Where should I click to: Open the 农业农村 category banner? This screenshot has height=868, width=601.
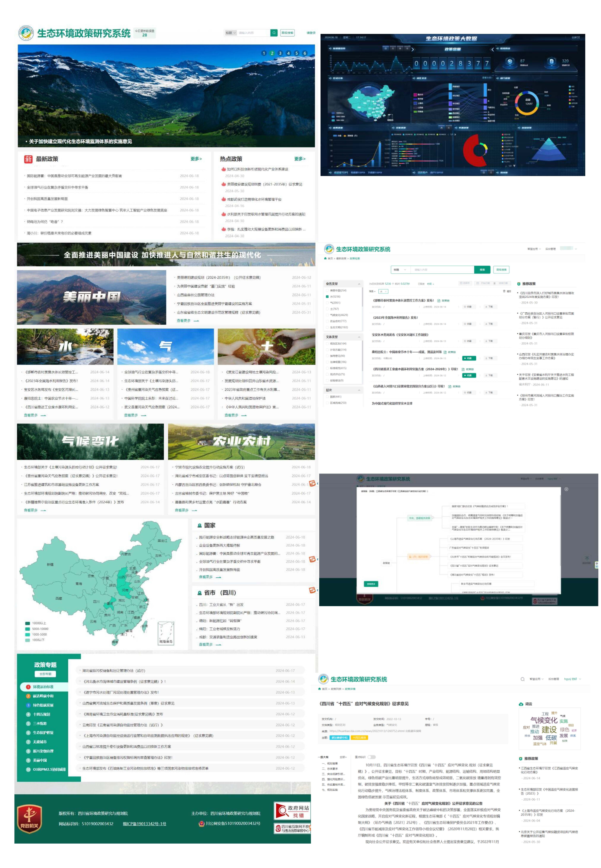(x=241, y=441)
